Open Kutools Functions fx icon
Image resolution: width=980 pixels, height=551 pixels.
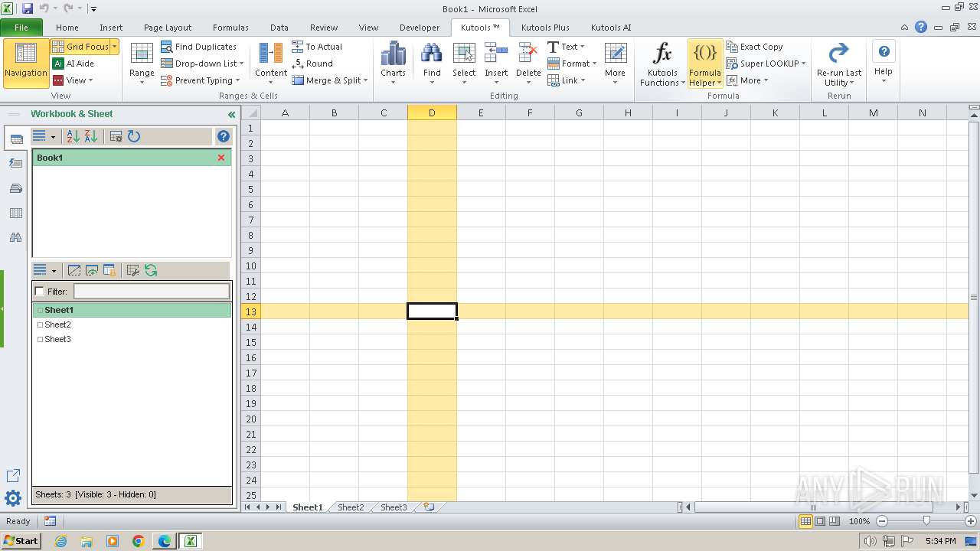coord(662,64)
